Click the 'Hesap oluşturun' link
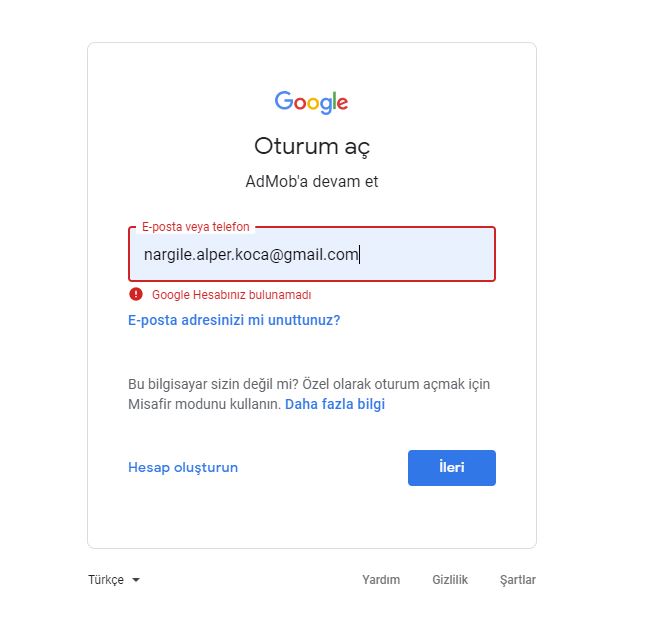This screenshot has height=631, width=663. point(183,467)
